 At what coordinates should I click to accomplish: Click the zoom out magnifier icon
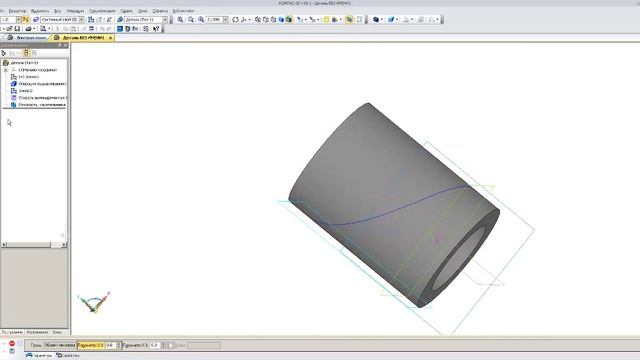[191, 20]
